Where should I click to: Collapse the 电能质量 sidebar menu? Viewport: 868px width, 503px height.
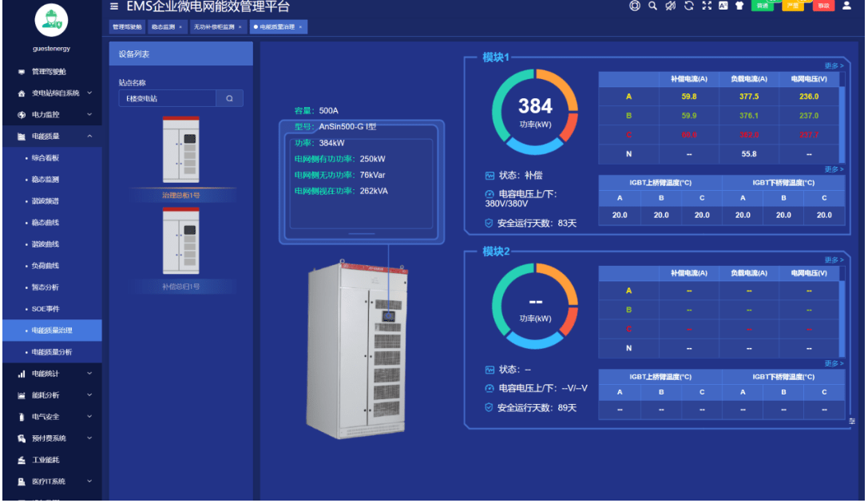pyautogui.click(x=52, y=136)
